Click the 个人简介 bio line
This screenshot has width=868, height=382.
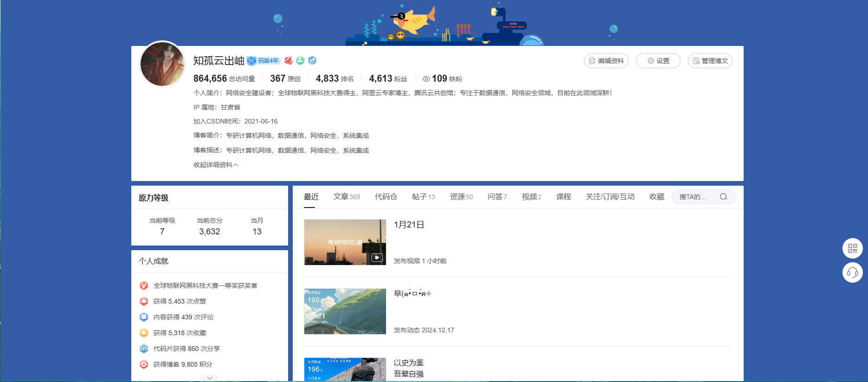[403, 93]
